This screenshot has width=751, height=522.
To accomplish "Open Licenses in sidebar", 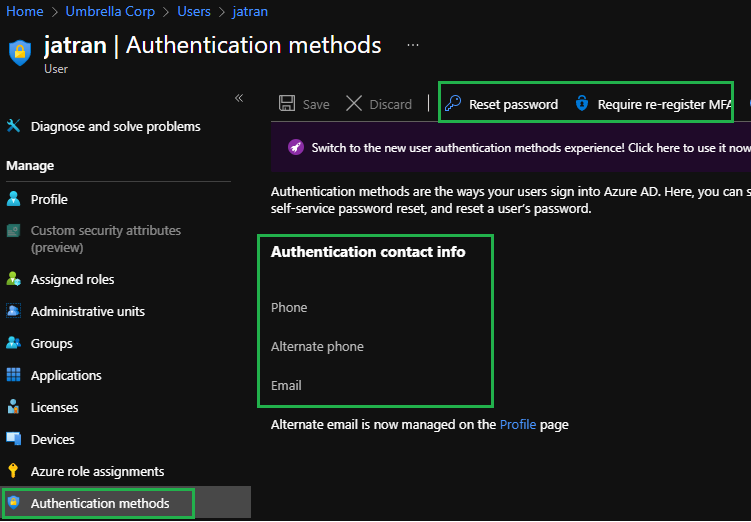I will click(x=55, y=408).
